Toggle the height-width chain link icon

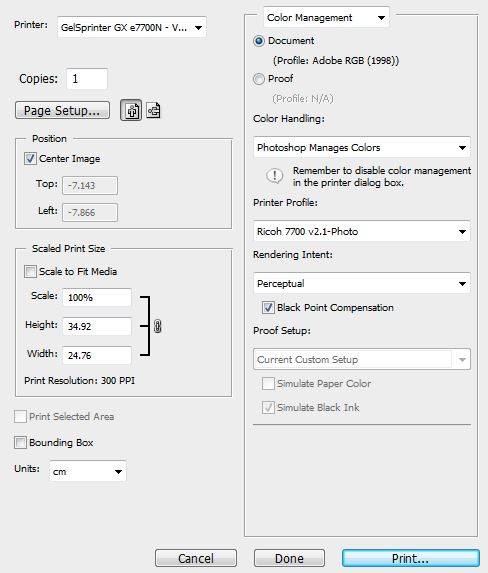click(x=158, y=326)
